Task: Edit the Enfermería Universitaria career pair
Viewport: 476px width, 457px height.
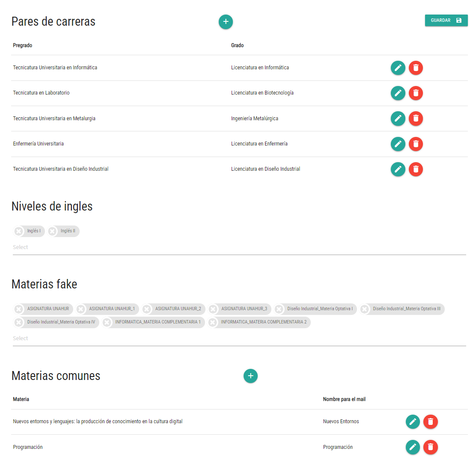Action: 398,144
